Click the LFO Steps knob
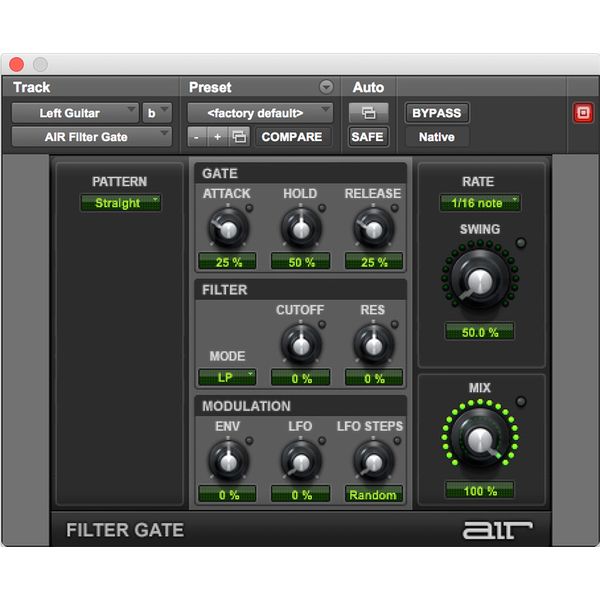600x600 pixels. 373,461
